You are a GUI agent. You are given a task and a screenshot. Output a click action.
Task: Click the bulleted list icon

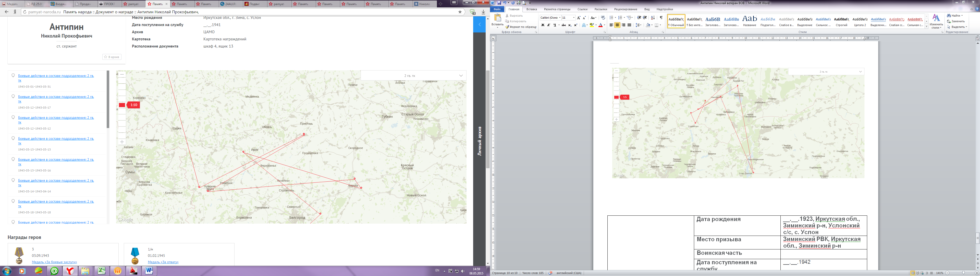pos(611,18)
